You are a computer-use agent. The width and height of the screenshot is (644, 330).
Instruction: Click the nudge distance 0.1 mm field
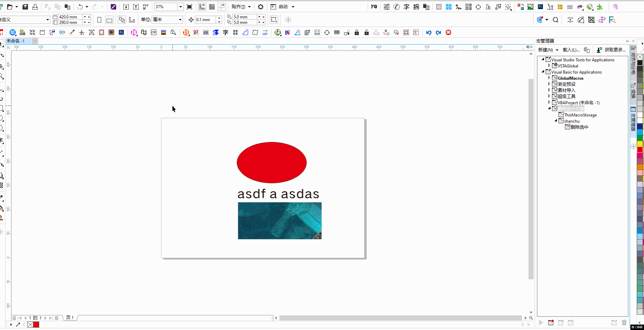click(x=205, y=20)
